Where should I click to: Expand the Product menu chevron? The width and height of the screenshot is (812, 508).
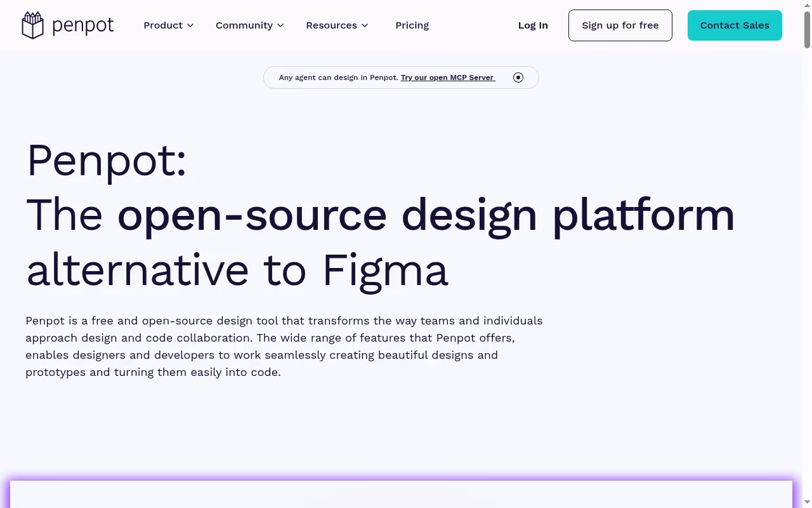click(x=190, y=25)
